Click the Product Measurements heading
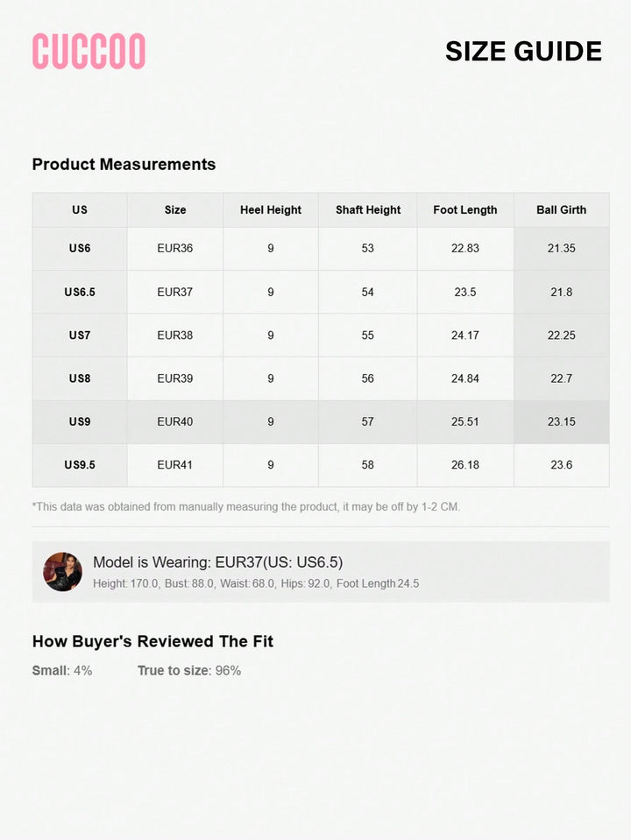This screenshot has height=840, width=631. pos(124,164)
